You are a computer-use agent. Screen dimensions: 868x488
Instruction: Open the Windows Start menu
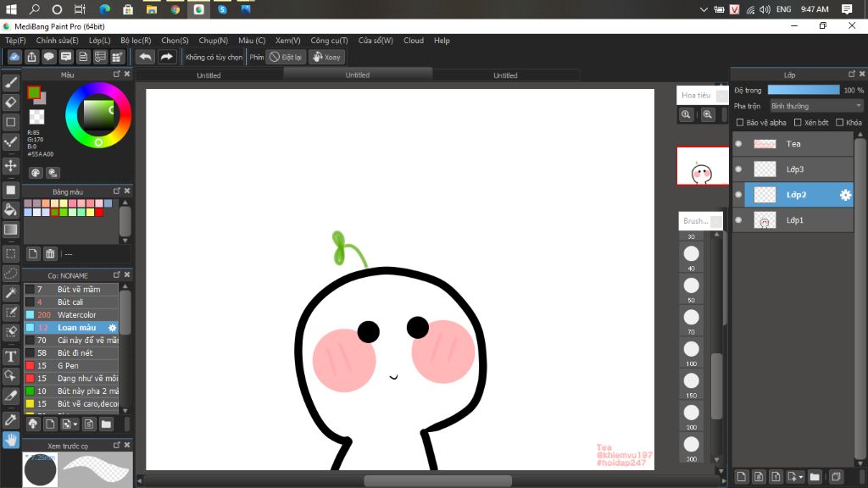pos(11,9)
